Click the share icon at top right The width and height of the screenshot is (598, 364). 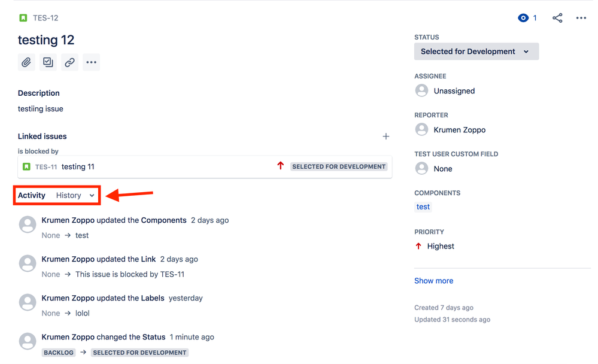[x=557, y=17]
